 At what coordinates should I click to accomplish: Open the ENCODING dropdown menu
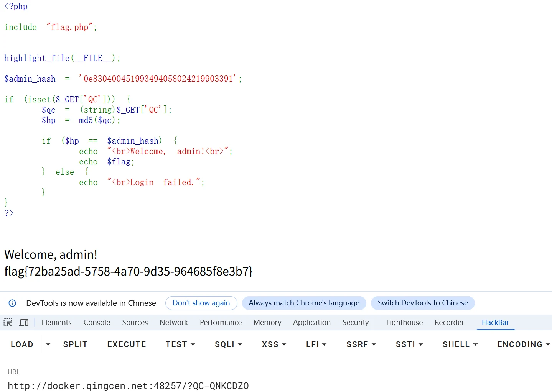524,344
